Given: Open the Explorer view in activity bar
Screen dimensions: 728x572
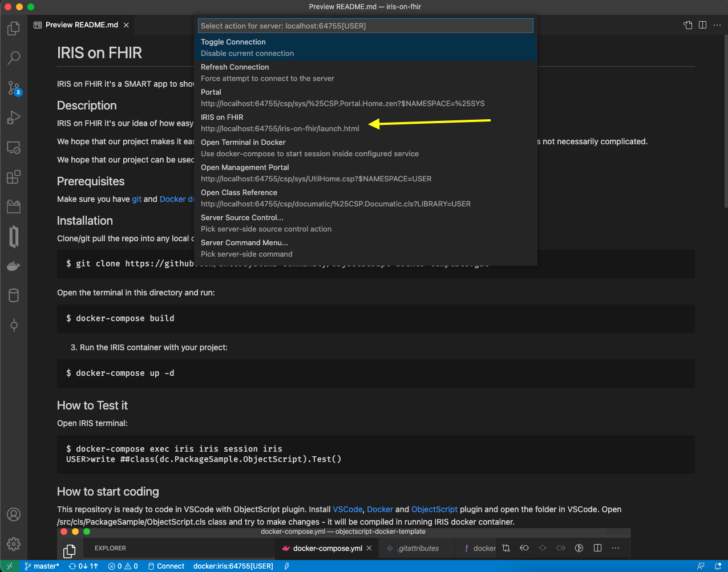Looking at the screenshot, I should click(x=14, y=29).
